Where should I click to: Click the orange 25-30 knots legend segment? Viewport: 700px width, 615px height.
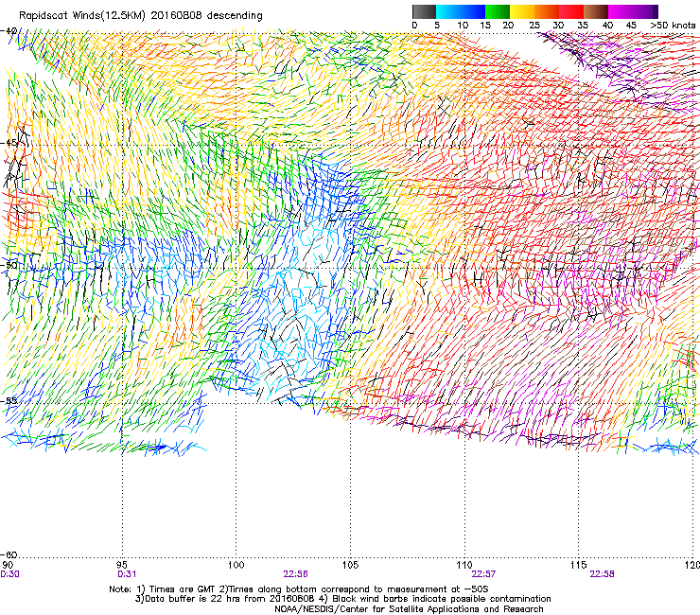point(547,11)
